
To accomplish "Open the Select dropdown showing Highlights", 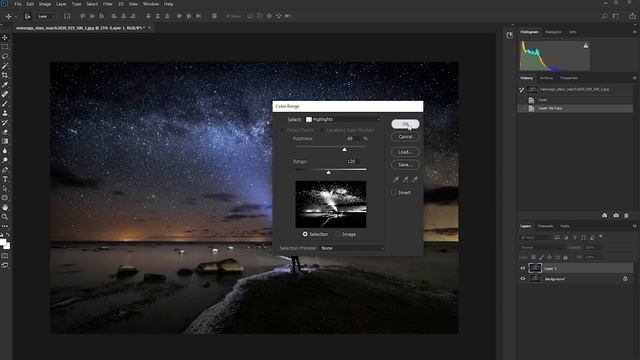I will [343, 119].
